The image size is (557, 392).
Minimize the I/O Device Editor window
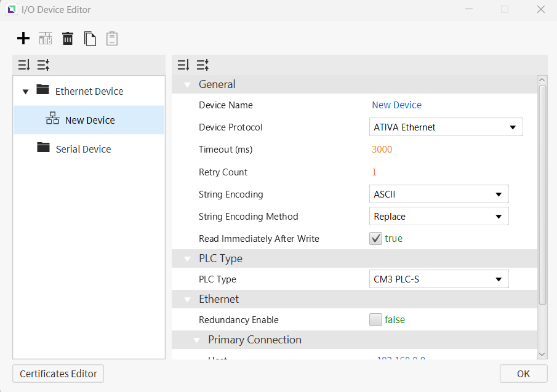tap(469, 9)
